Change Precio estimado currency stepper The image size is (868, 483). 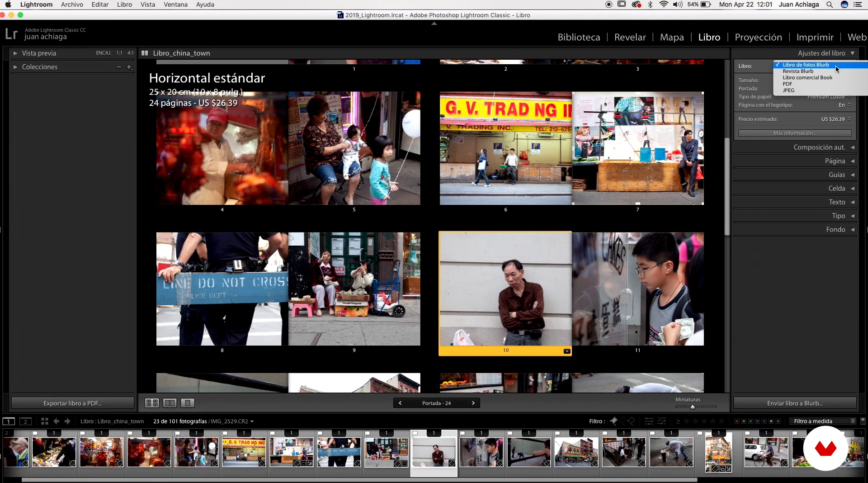pos(849,119)
